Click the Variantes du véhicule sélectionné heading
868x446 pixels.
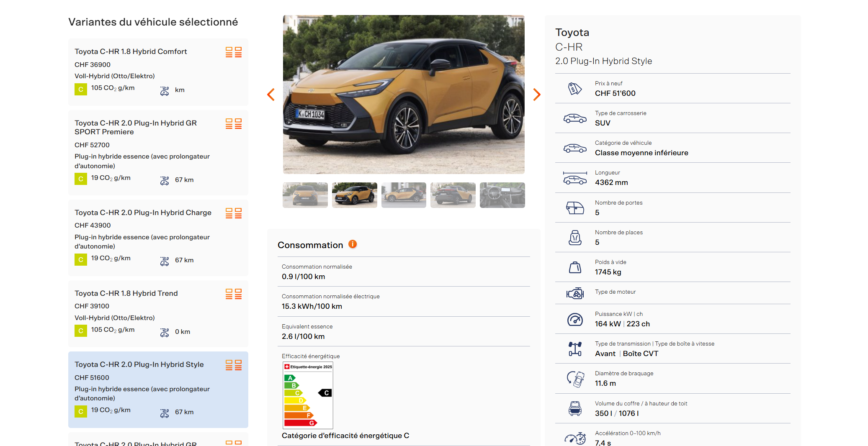(x=153, y=22)
